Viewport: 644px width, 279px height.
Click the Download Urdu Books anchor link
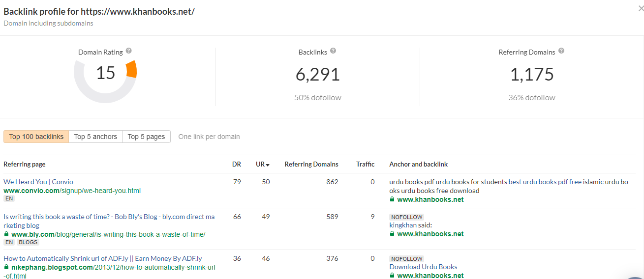423,267
